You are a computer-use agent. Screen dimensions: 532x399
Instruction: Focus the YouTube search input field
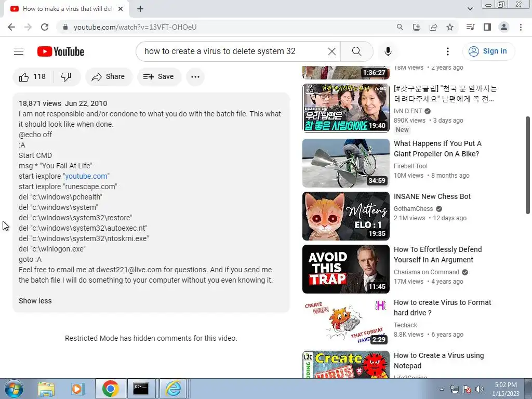(x=234, y=51)
